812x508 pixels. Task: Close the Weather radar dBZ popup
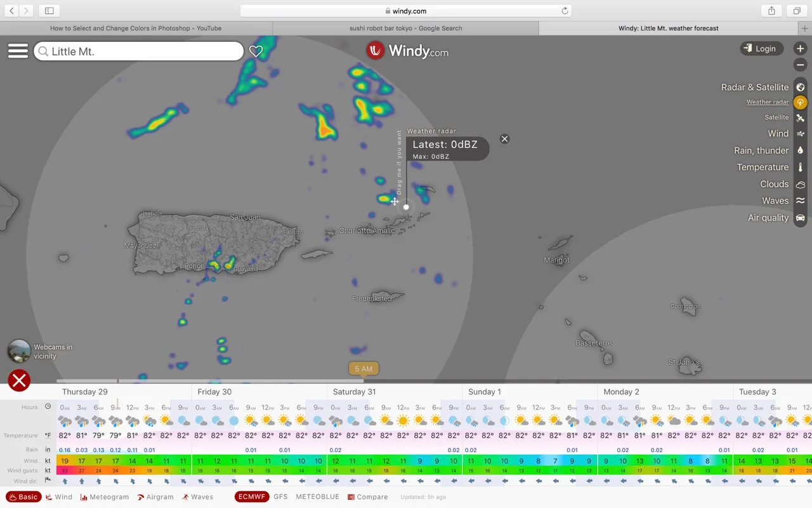[x=504, y=139]
